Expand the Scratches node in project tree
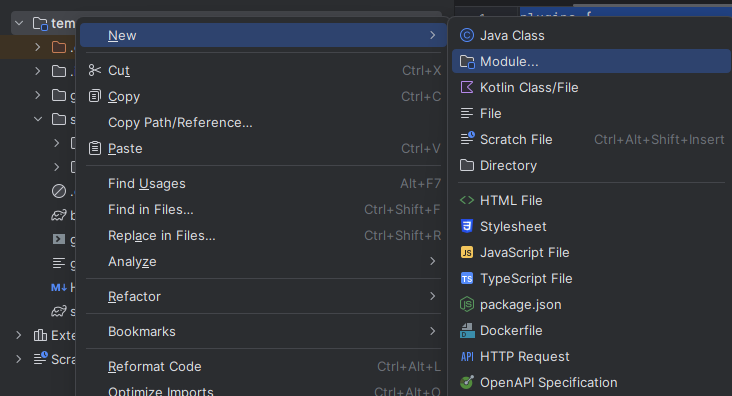 click(18, 359)
